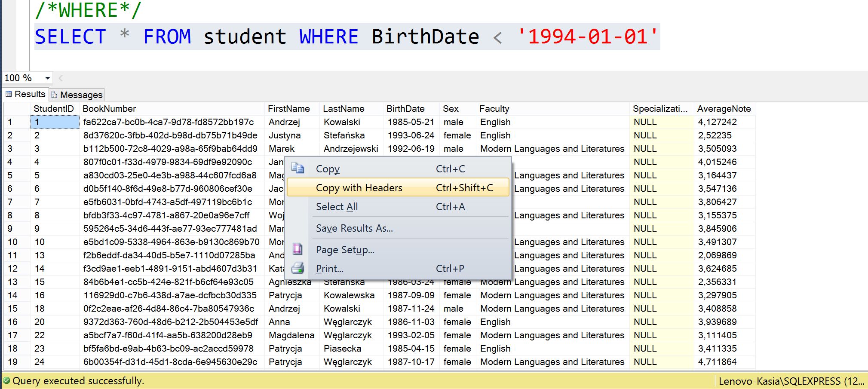Click the /*WHERE*/ comment line

(x=88, y=10)
